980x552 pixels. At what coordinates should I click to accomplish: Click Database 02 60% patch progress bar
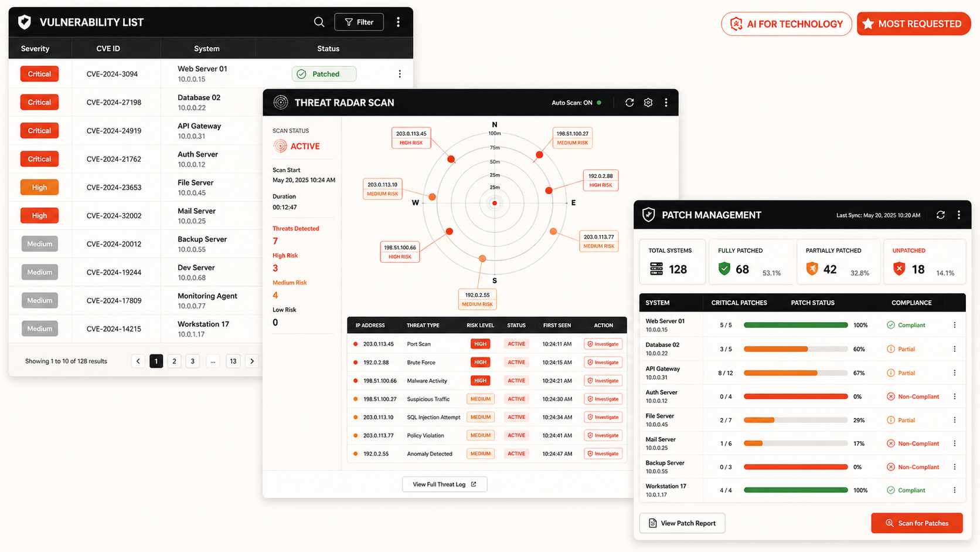point(796,349)
